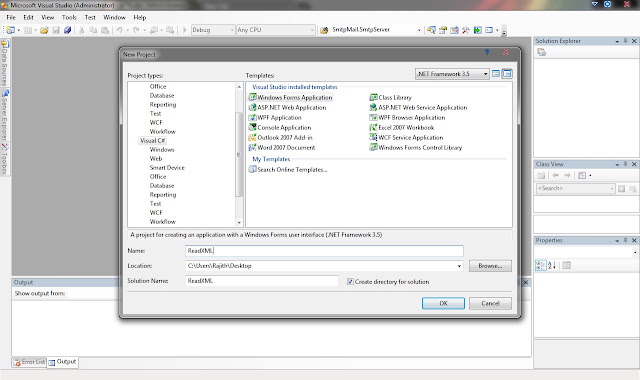
Task: Select the WCF Service Application template
Action: coord(407,138)
